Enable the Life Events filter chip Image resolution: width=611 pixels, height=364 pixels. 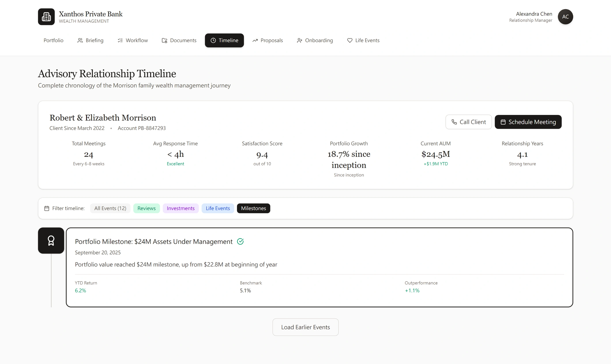[x=218, y=208]
